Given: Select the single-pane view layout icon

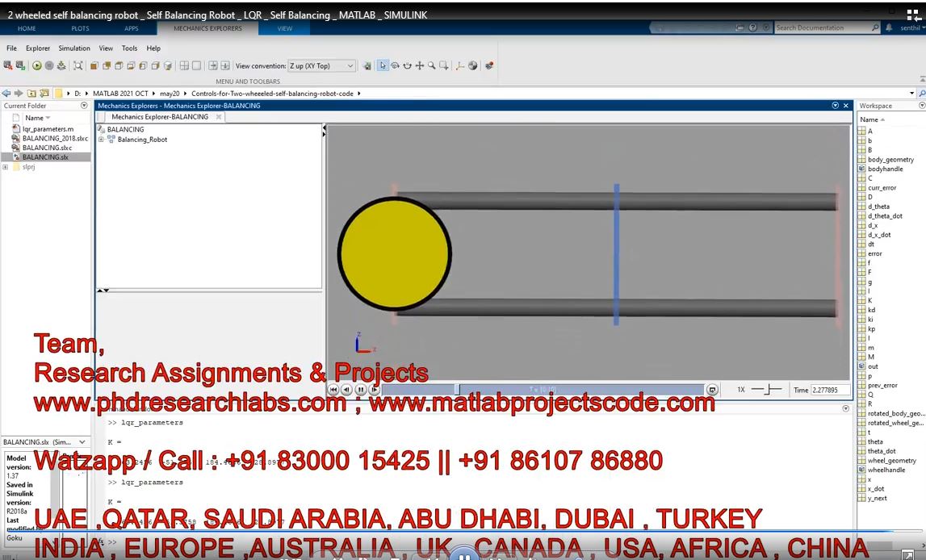Looking at the screenshot, I should (x=197, y=65).
